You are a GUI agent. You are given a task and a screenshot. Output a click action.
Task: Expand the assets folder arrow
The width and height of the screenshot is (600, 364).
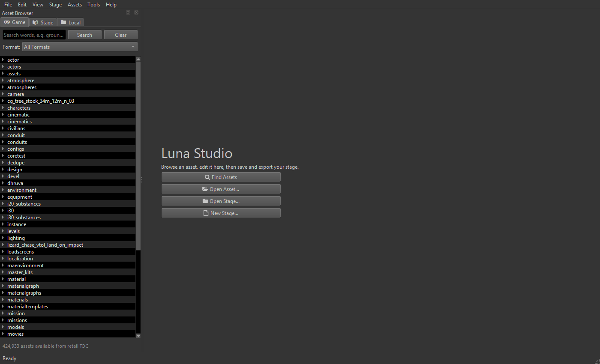pyautogui.click(x=3, y=74)
